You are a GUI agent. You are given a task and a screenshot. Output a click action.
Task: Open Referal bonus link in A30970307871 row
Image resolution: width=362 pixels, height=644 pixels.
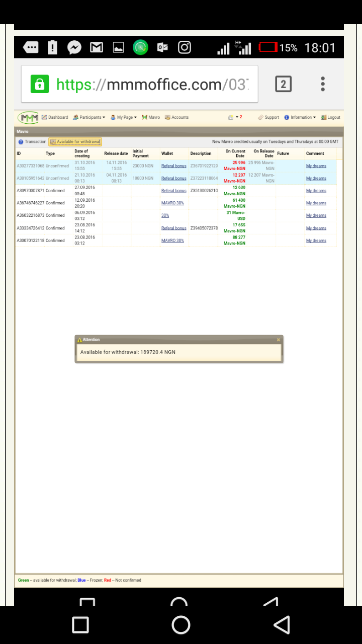(173, 191)
